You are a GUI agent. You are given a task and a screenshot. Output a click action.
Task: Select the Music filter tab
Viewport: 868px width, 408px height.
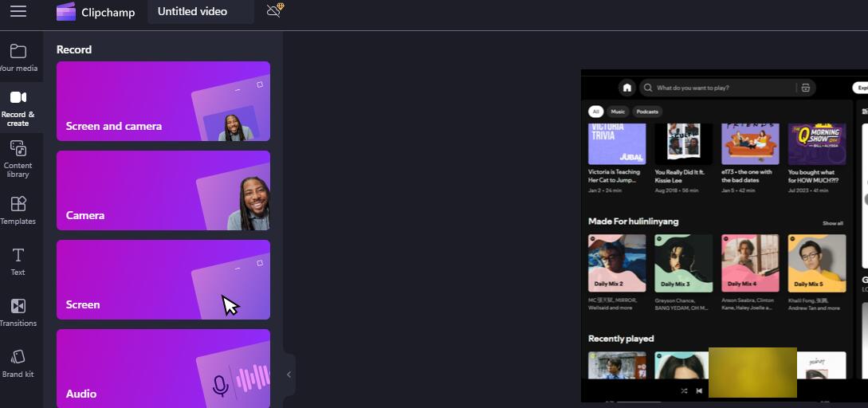pos(618,112)
